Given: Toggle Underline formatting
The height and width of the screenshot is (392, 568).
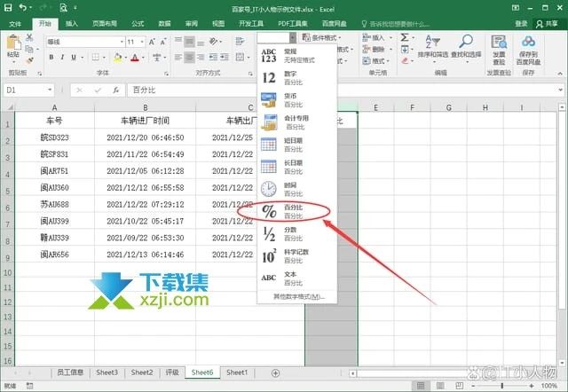Looking at the screenshot, I should click(74, 57).
